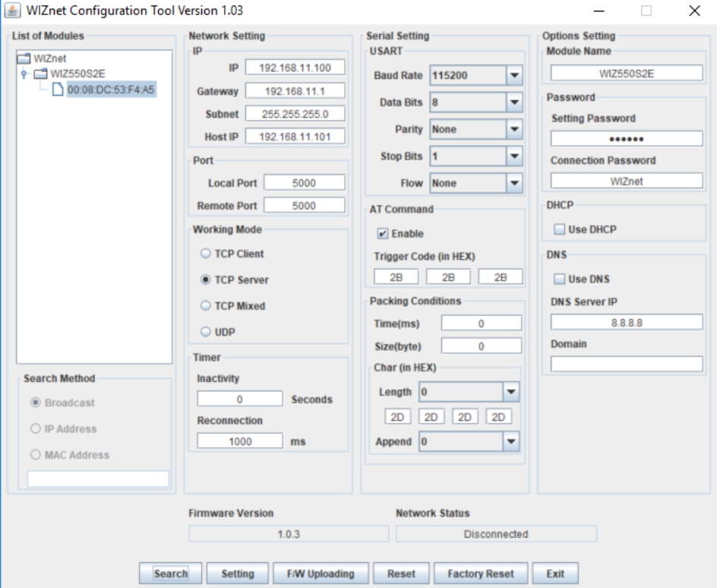The height and width of the screenshot is (588, 717).
Task: Collapse the WIZ550S2E tree node
Action: tap(24, 74)
